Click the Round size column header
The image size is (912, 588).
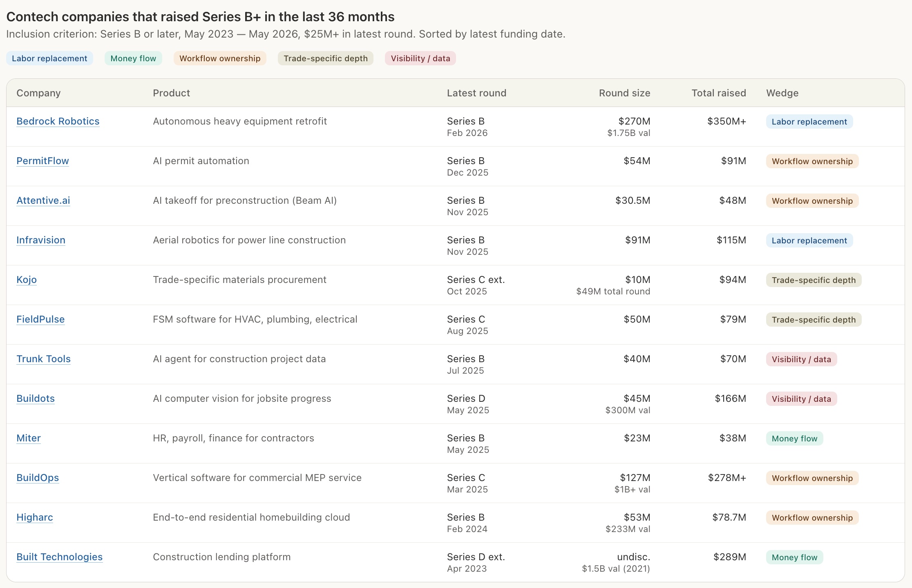[624, 93]
